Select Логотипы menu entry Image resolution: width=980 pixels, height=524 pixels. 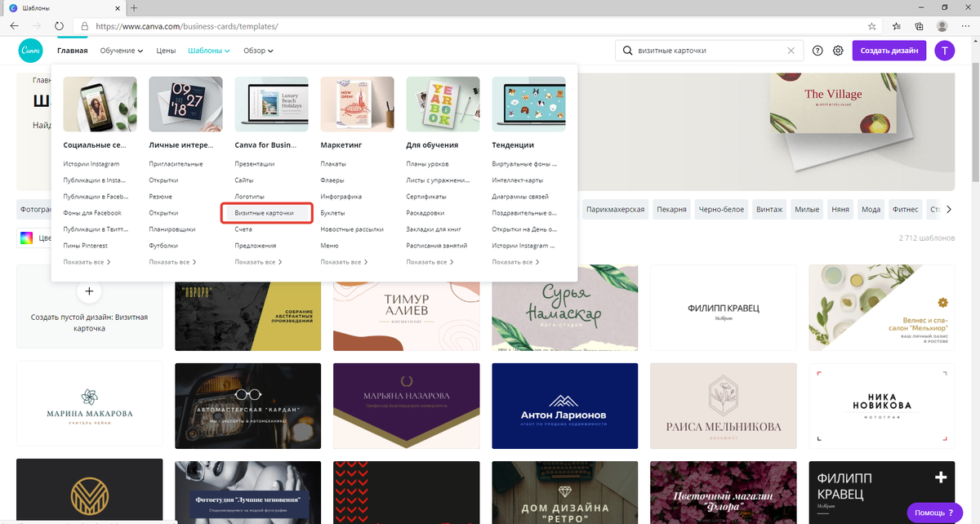[250, 197]
